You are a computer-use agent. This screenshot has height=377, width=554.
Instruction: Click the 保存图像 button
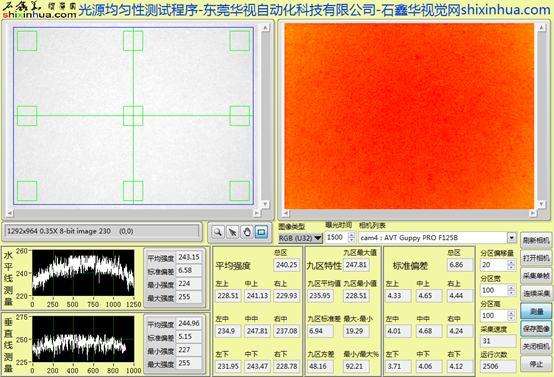[x=536, y=329]
